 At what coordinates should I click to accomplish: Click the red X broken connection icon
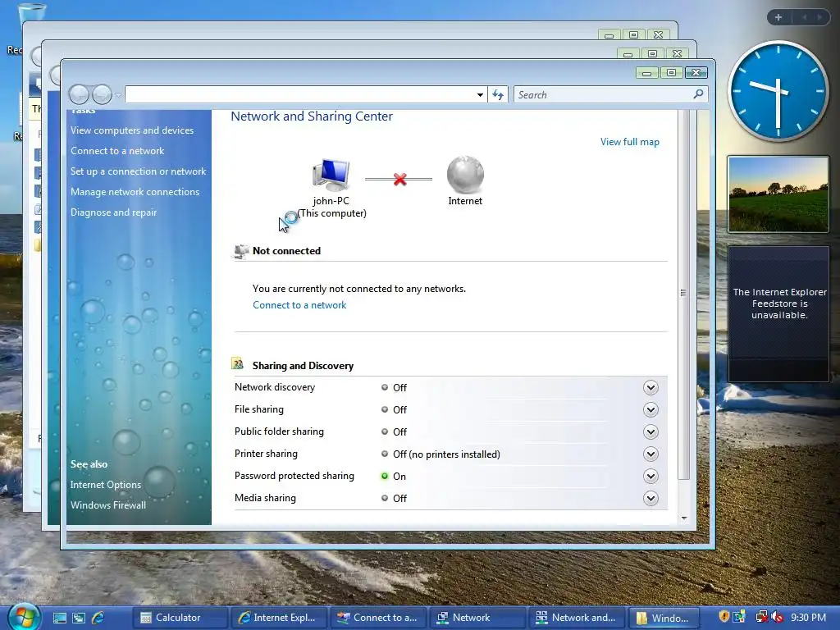(x=399, y=179)
